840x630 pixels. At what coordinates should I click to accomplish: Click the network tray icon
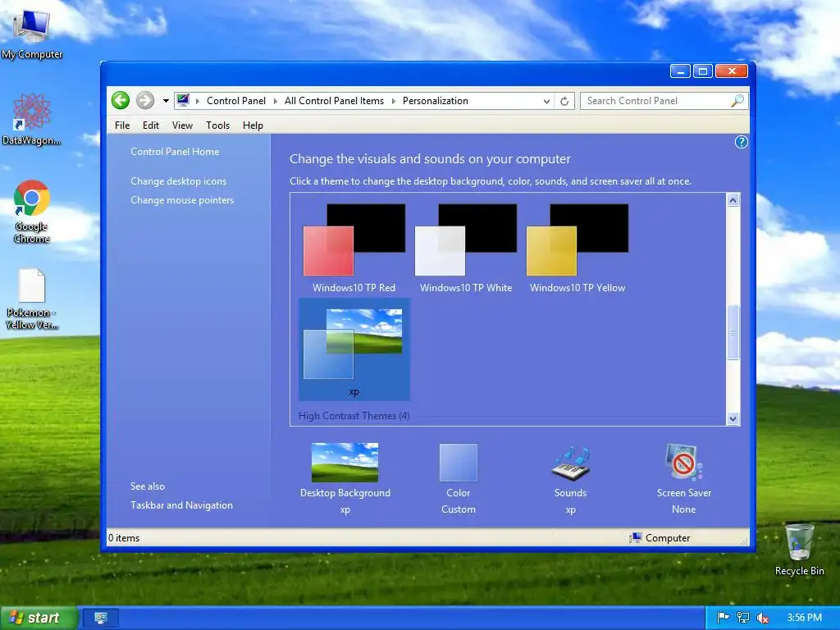[743, 618]
